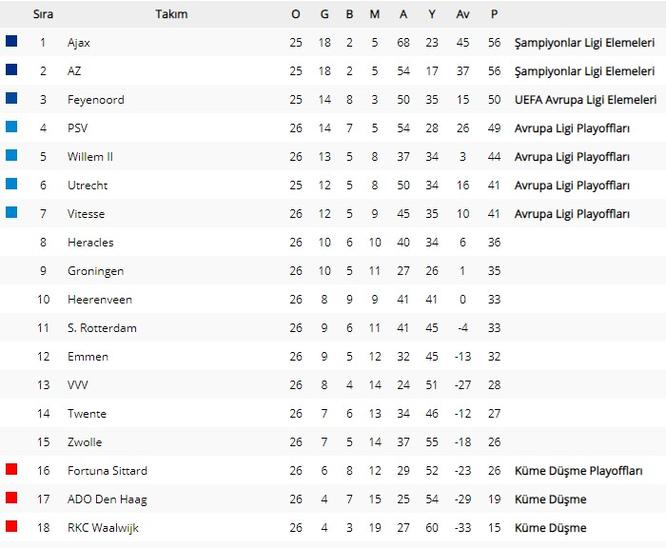Click the dark blue square beside Feyenoord

tap(11, 98)
